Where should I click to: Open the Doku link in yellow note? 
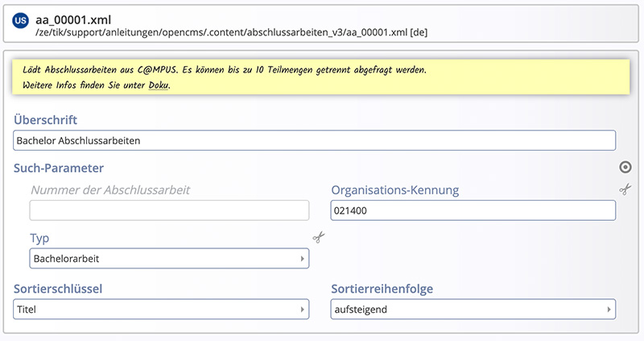[158, 85]
